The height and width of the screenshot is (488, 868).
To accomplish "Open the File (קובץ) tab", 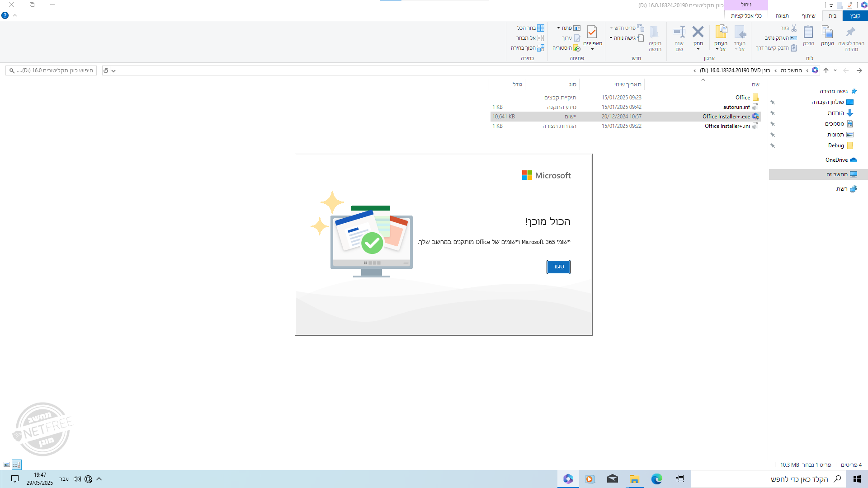I will (x=855, y=16).
